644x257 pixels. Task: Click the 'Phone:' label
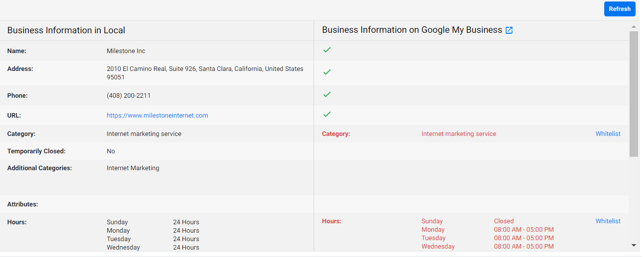pyautogui.click(x=17, y=96)
